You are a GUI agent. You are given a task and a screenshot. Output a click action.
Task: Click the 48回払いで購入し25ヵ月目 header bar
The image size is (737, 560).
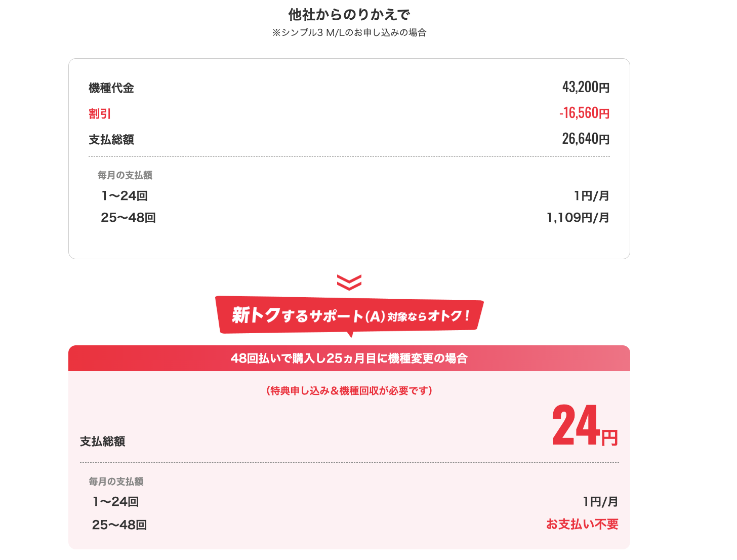pos(349,358)
